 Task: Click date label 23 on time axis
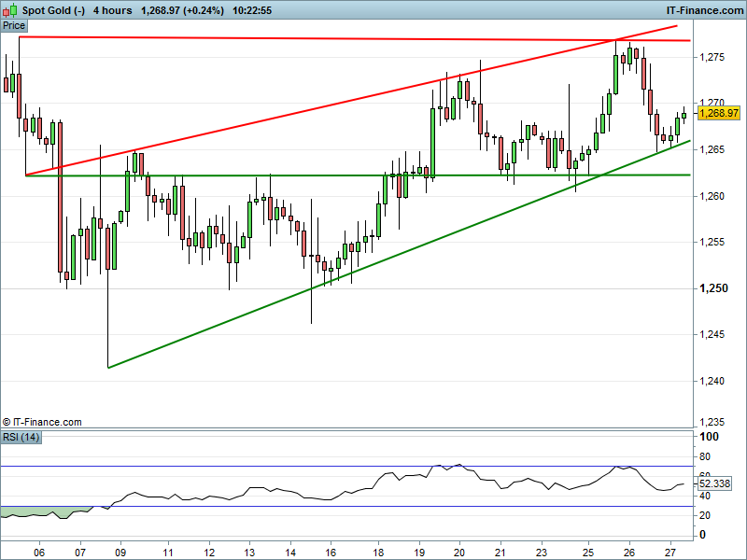tap(542, 553)
